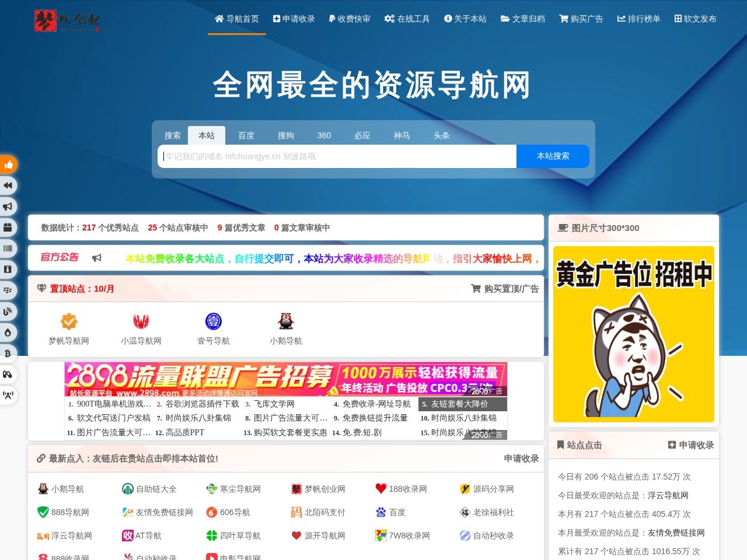The width and height of the screenshot is (747, 560).
Task: Switch to 头条 search tab
Action: pos(442,135)
